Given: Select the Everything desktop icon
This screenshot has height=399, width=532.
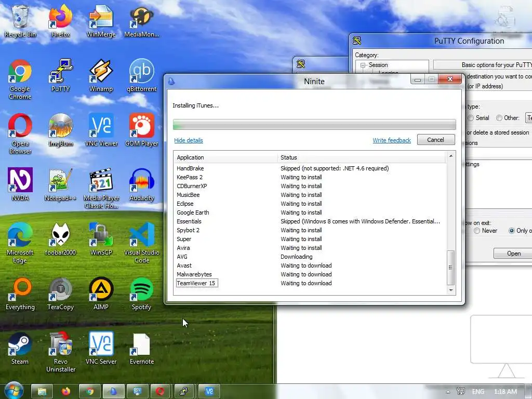Looking at the screenshot, I should click(x=20, y=294).
